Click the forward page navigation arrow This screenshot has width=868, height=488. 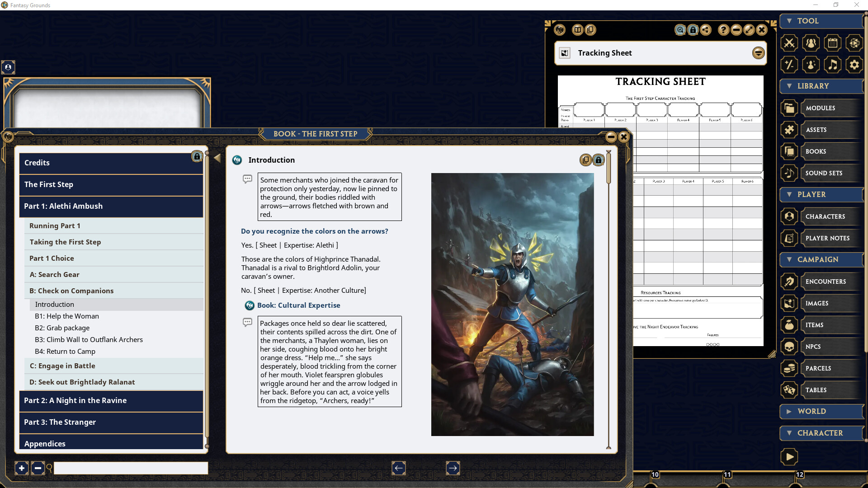(453, 468)
